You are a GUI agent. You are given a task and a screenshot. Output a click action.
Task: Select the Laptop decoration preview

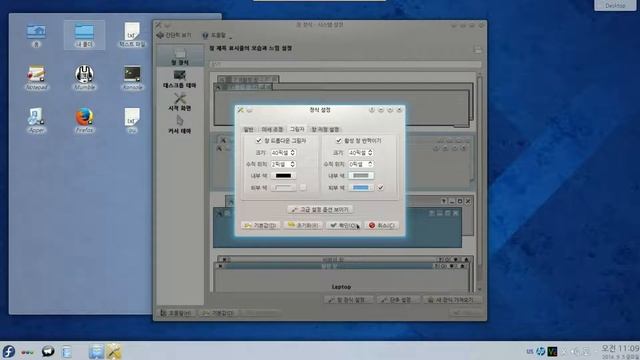click(x=342, y=274)
